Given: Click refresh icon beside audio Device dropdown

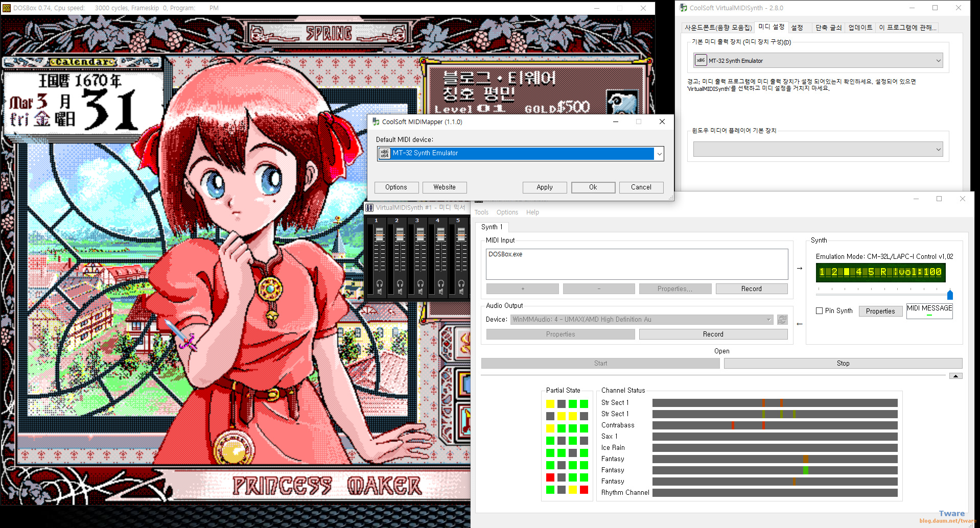Looking at the screenshot, I should [x=782, y=320].
